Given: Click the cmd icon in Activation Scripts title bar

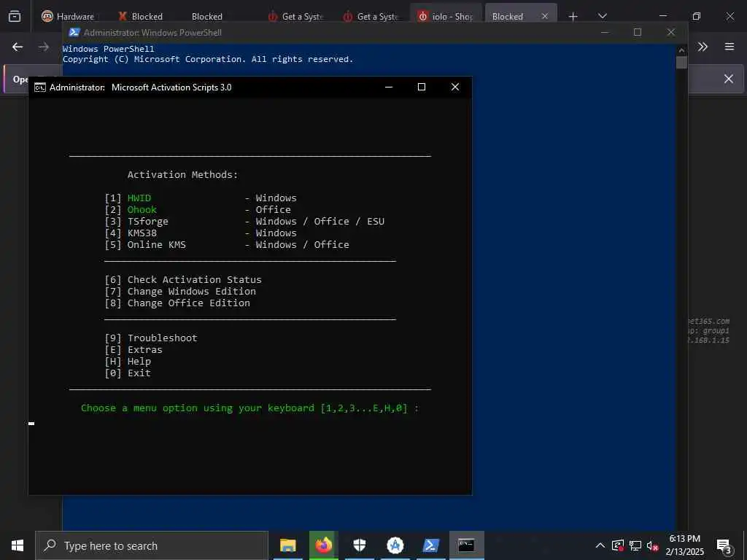Looking at the screenshot, I should (40, 87).
